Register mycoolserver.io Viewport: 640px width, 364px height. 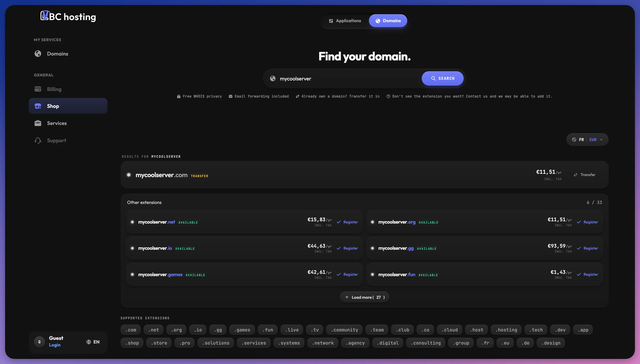click(347, 248)
